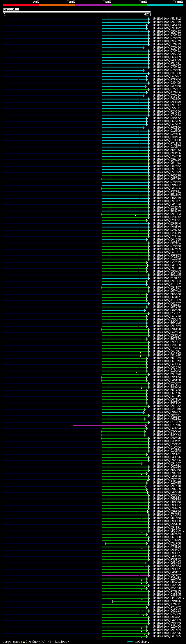Select the UniRef100_A3FPG0 label

[x=167, y=73]
